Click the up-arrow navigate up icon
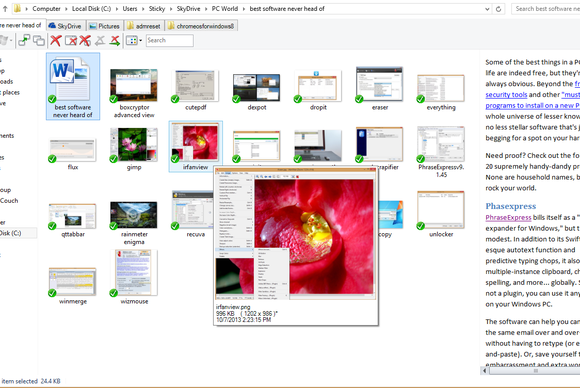 point(5,9)
